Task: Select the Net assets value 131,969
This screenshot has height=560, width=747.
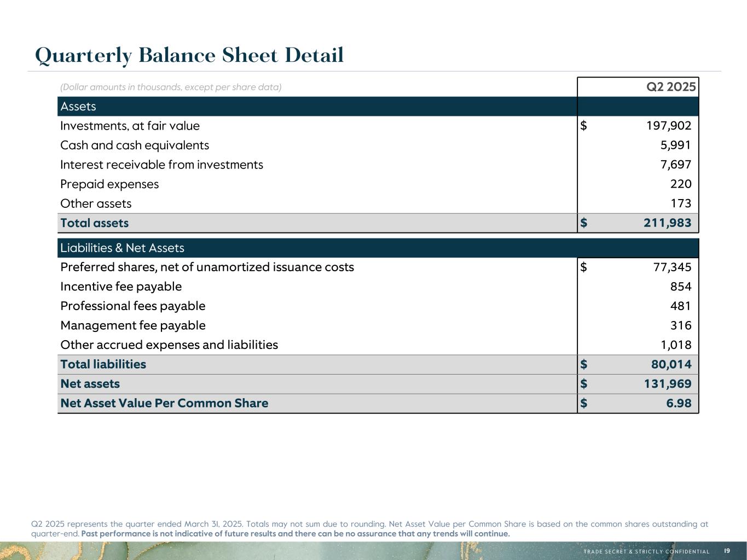Action: pyautogui.click(x=667, y=384)
